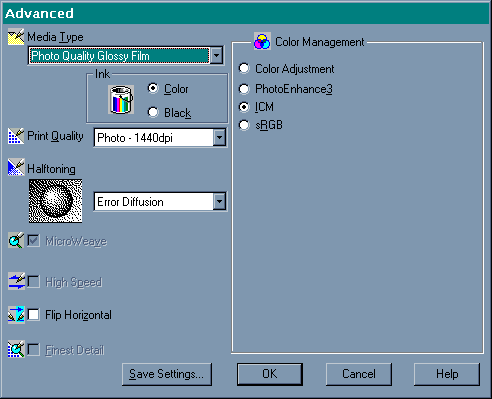Viewport: 492px width, 399px height.
Task: Open the Print Quality dropdown arrow
Action: point(219,137)
